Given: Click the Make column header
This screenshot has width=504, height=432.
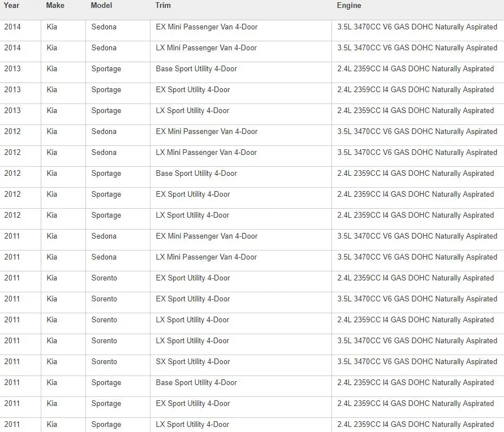Looking at the screenshot, I should click(55, 6).
